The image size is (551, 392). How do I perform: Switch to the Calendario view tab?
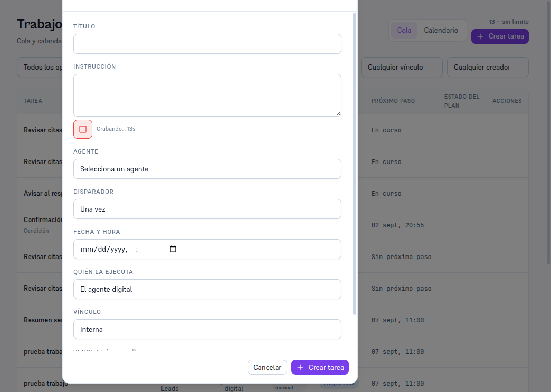[x=441, y=30]
